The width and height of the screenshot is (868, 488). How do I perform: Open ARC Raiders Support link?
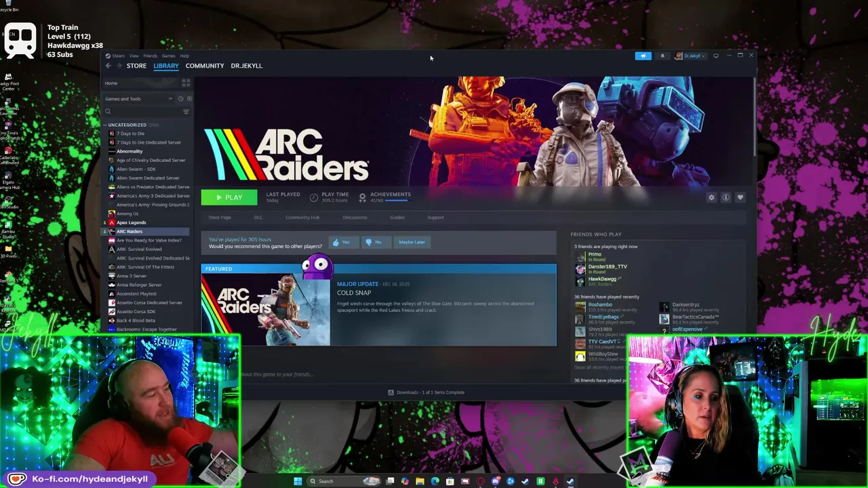pyautogui.click(x=435, y=218)
